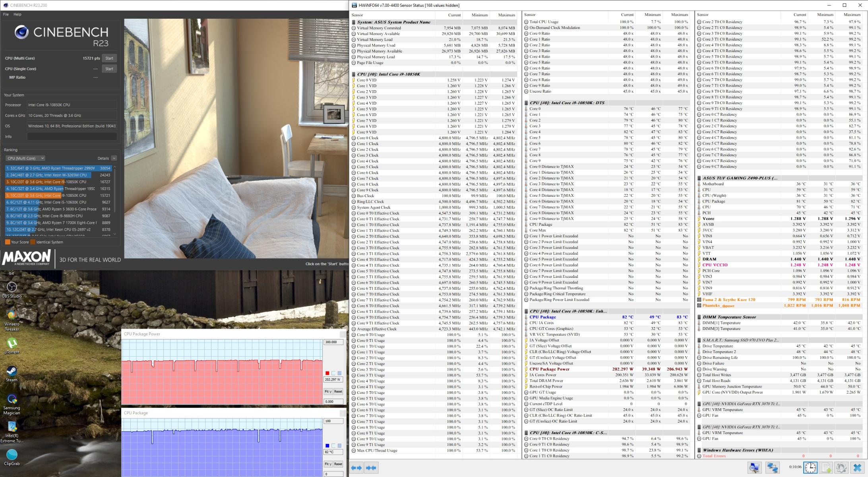
Task: Click the Cinebench Info text field
Action: 72,136
